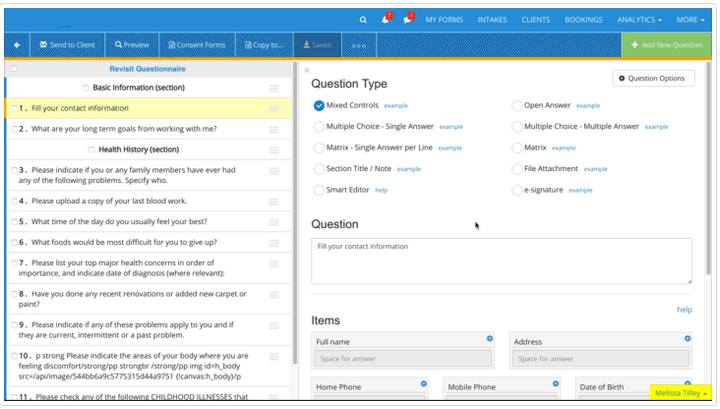
Task: Open settings gear for Home Phone item
Action: pos(423,383)
